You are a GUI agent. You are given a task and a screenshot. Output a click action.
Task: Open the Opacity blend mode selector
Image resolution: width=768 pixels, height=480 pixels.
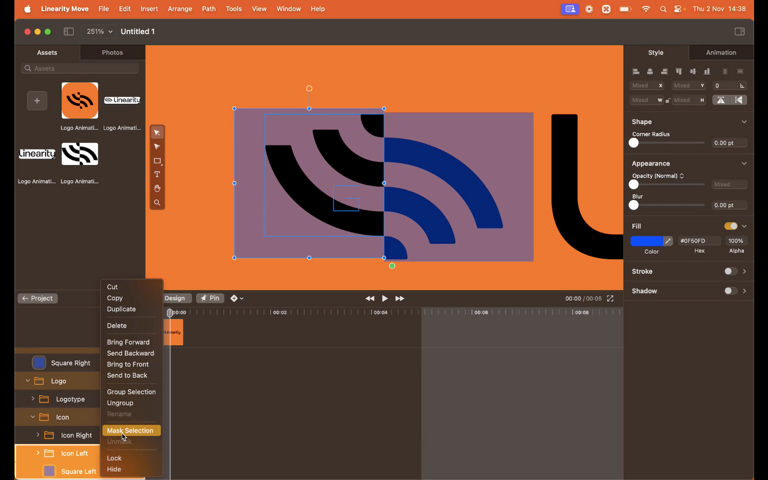click(658, 176)
